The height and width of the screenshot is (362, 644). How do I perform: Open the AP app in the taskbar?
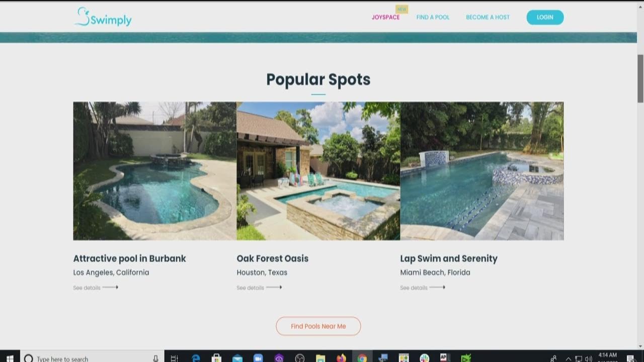444,358
